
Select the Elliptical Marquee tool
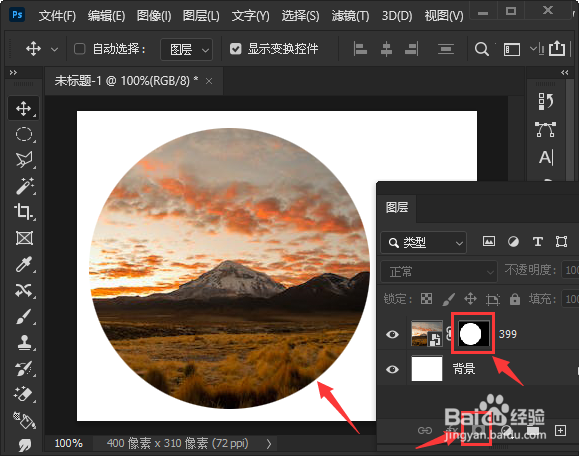tap(24, 134)
